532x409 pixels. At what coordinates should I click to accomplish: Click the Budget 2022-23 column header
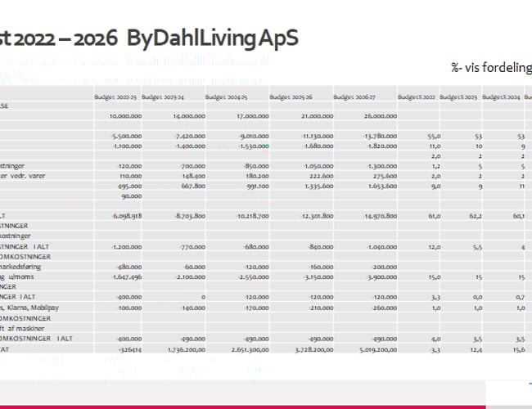115,97
